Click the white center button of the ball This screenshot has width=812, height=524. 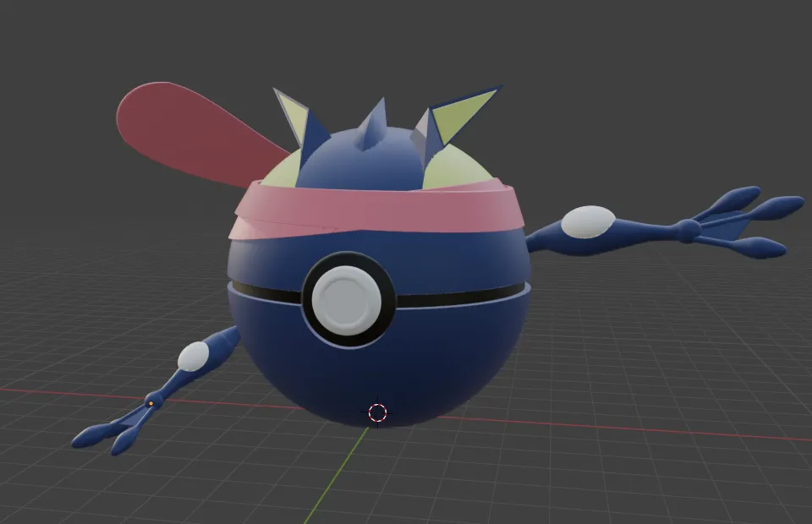pos(347,300)
